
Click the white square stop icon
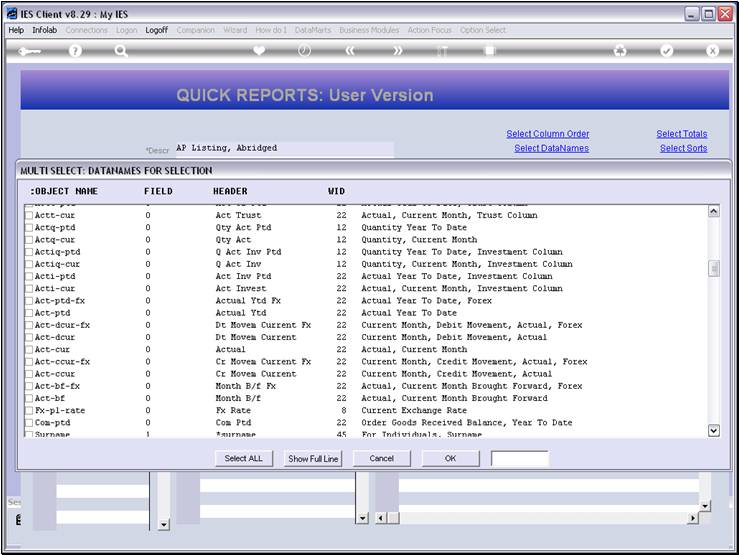click(x=490, y=50)
